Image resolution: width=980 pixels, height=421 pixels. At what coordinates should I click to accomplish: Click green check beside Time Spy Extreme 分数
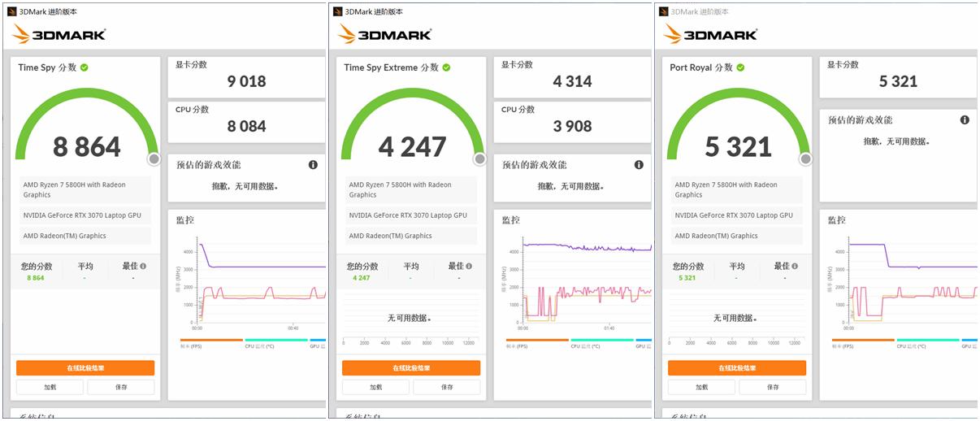click(446, 67)
